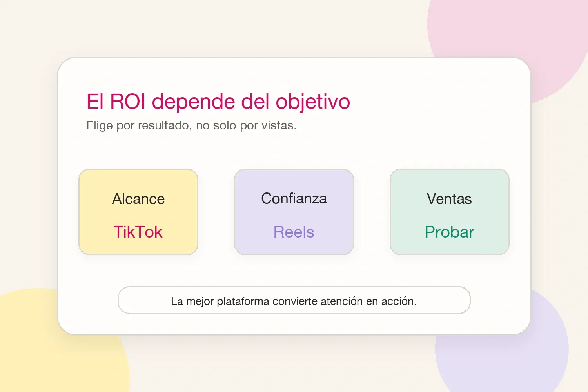Viewport: 588px width, 392px height.
Task: Open the green Ventas Probar card
Action: click(x=450, y=212)
